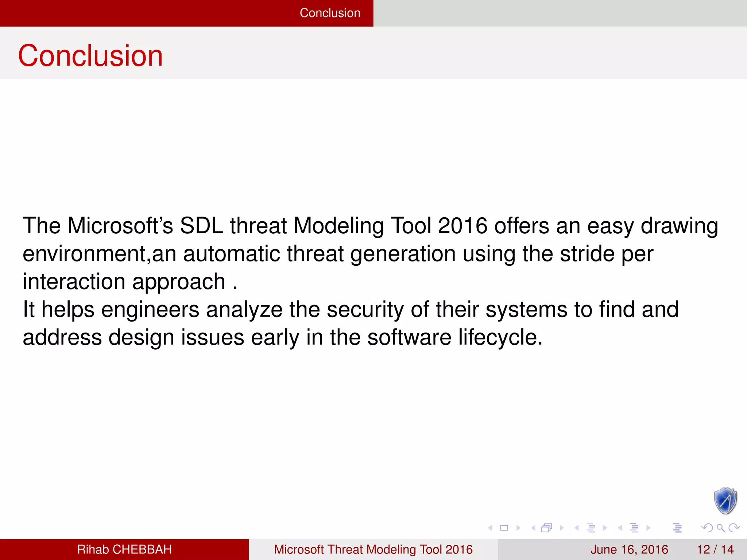This screenshot has height=560, width=747.
Task: Select the Conclusion section tab in header
Action: (330, 13)
